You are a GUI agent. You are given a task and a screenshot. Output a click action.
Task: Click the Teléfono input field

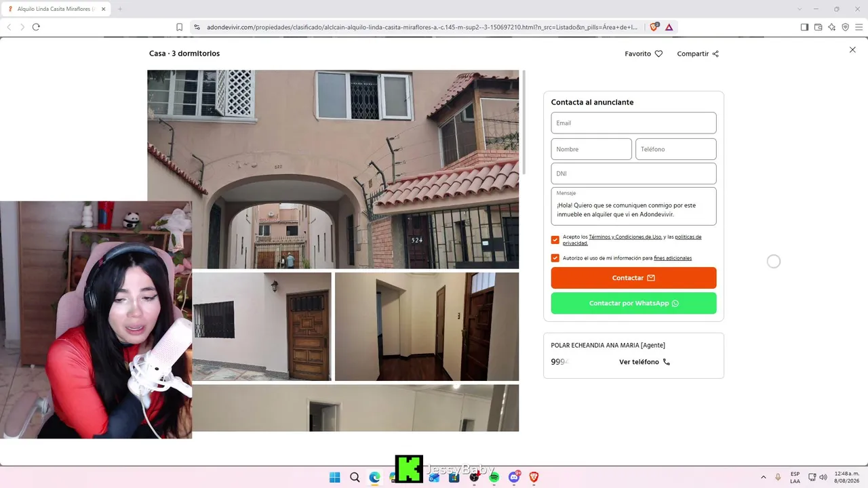(675, 149)
